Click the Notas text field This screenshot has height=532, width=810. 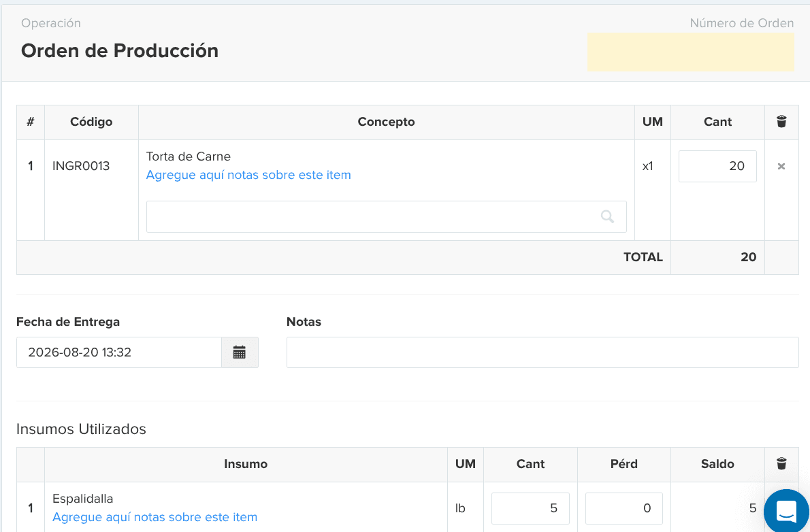click(x=542, y=352)
